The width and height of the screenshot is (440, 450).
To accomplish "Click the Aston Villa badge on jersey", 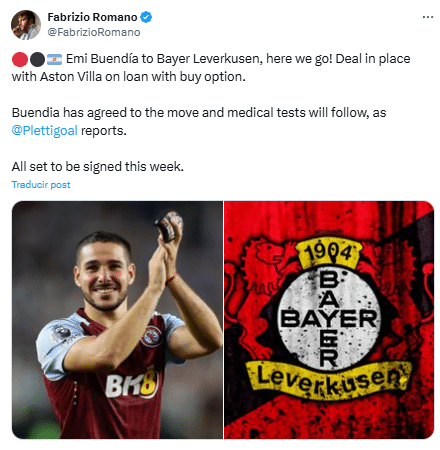I will coord(152,336).
